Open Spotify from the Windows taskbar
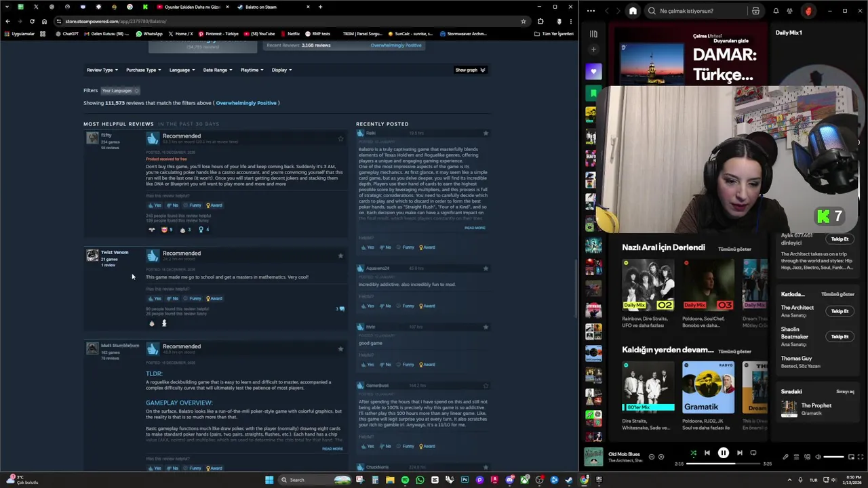868x488 pixels. tap(405, 480)
